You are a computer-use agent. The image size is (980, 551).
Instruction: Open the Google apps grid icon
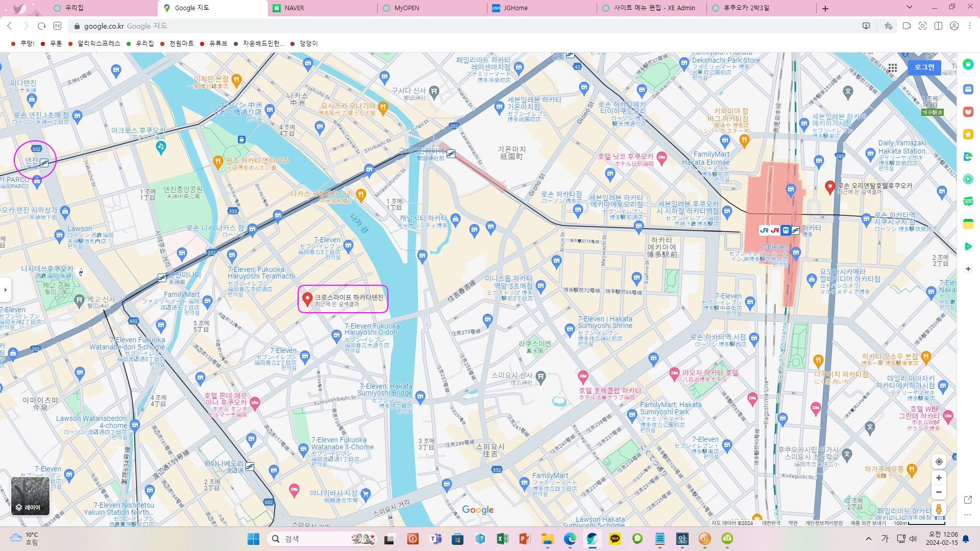tap(893, 68)
